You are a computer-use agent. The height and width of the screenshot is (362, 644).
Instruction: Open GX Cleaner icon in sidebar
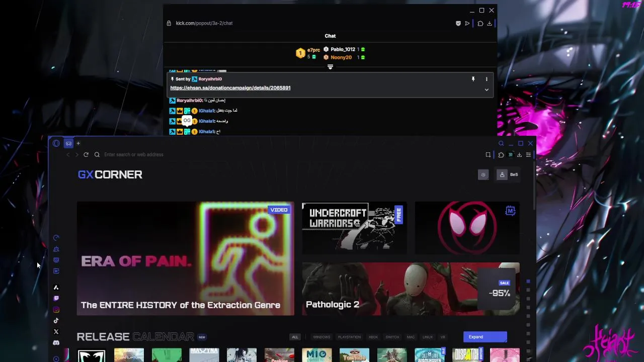56,249
